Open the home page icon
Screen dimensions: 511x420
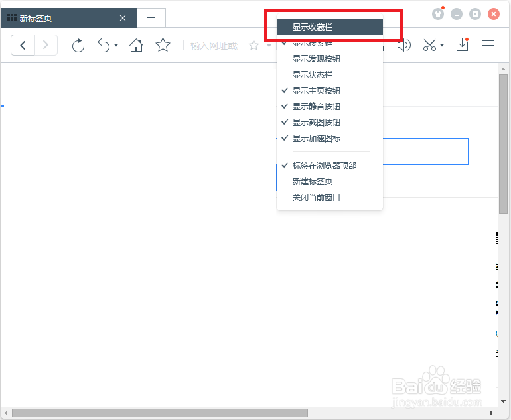[x=136, y=45]
